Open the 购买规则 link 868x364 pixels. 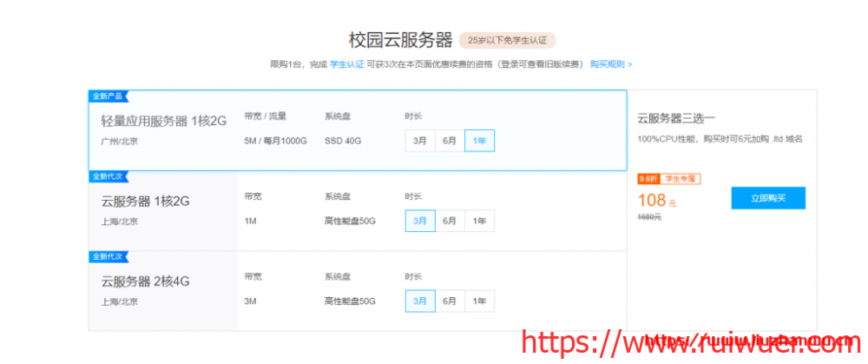(x=610, y=64)
